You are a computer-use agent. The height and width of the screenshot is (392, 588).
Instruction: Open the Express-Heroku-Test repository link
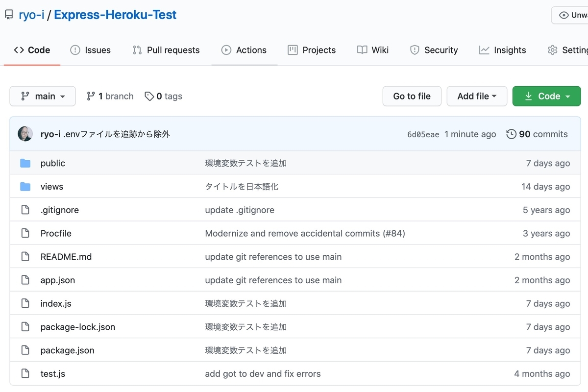point(115,15)
